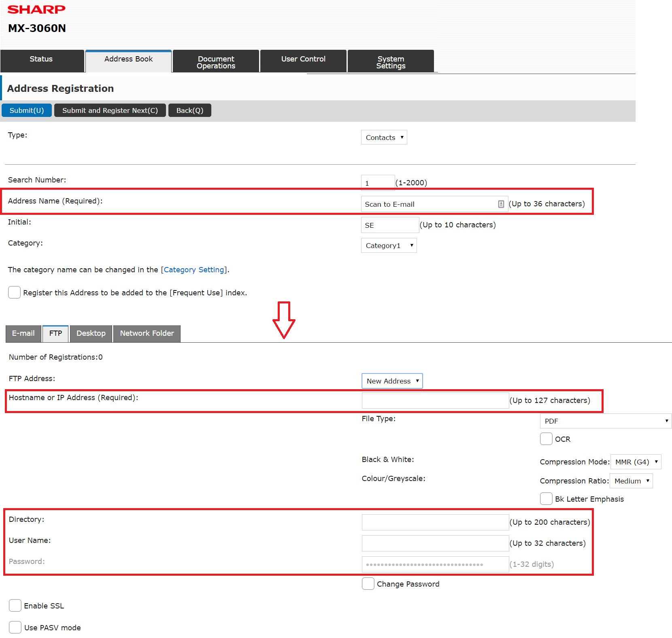672x638 pixels.
Task: Open Compression Mode MMR (G4) dropdown
Action: click(636, 462)
